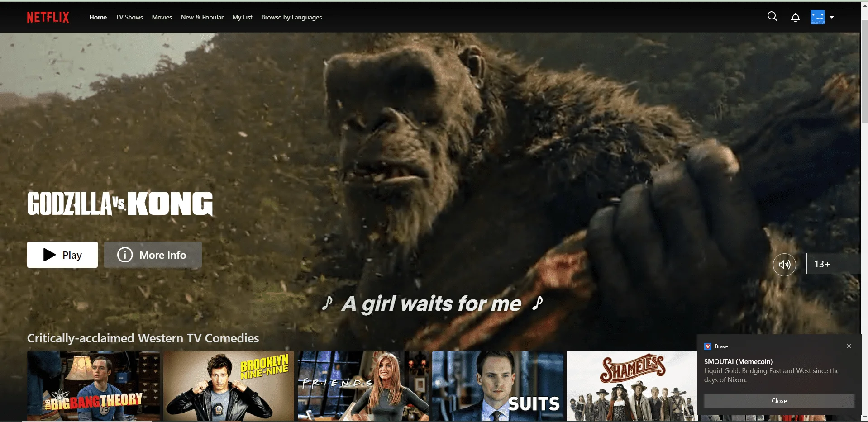Mute the trailer audio speaker button
This screenshot has width=868, height=422.
[x=784, y=265]
